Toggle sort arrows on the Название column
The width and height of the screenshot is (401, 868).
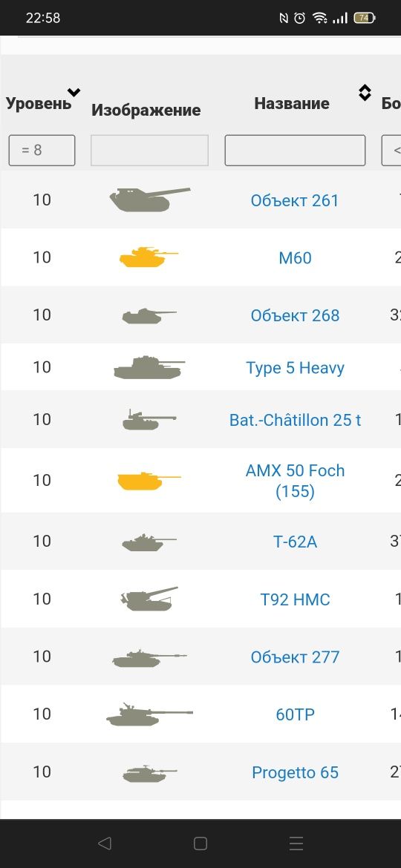click(x=365, y=93)
